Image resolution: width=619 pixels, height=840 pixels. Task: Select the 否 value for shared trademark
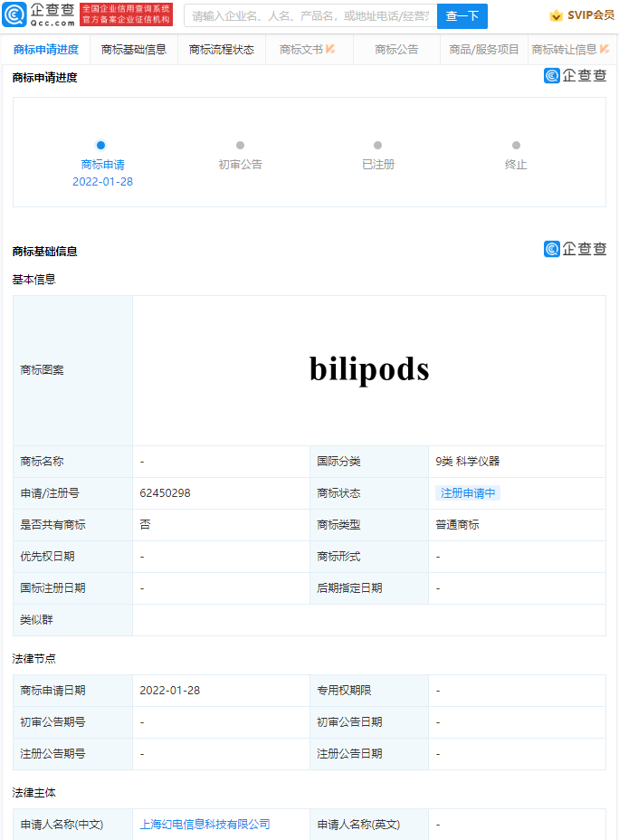click(145, 524)
